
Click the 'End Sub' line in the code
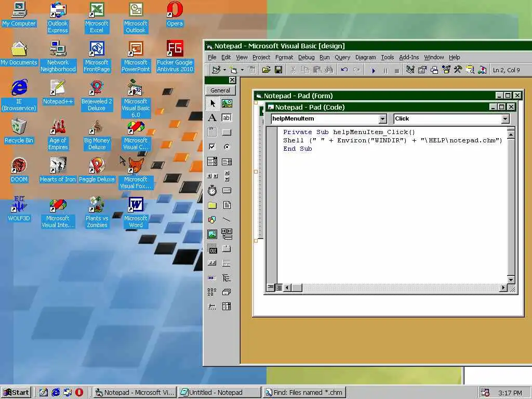pyautogui.click(x=298, y=149)
